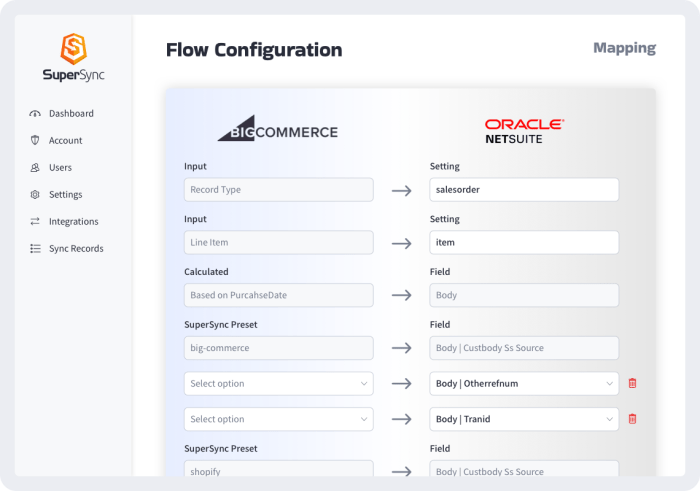Open first Select option dropdown
This screenshot has height=491, width=700.
pyautogui.click(x=278, y=383)
